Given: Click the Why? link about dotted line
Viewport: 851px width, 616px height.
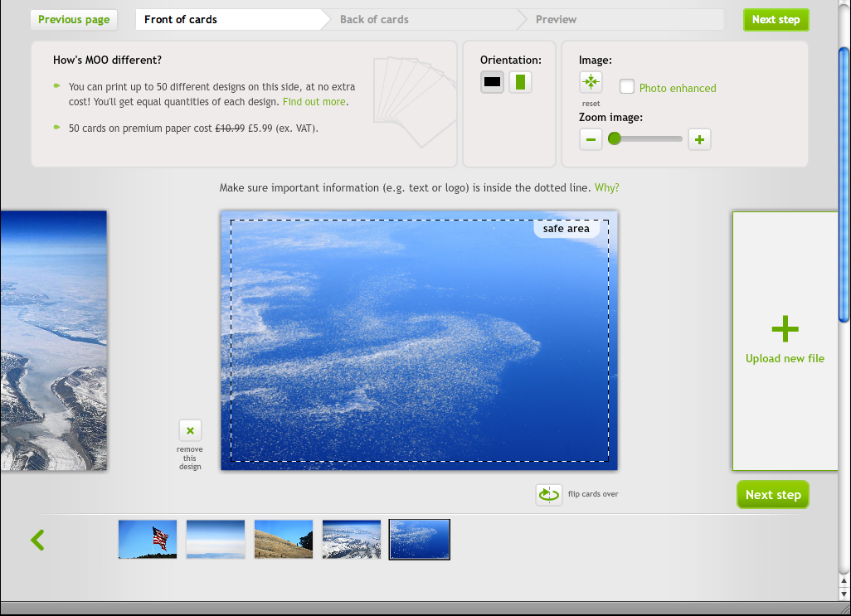Looking at the screenshot, I should pos(606,187).
